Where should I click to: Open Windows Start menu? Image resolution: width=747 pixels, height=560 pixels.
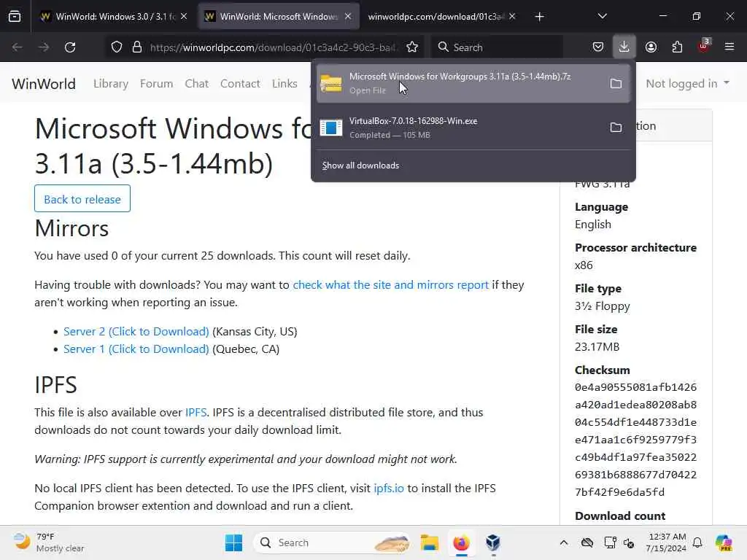point(233,542)
